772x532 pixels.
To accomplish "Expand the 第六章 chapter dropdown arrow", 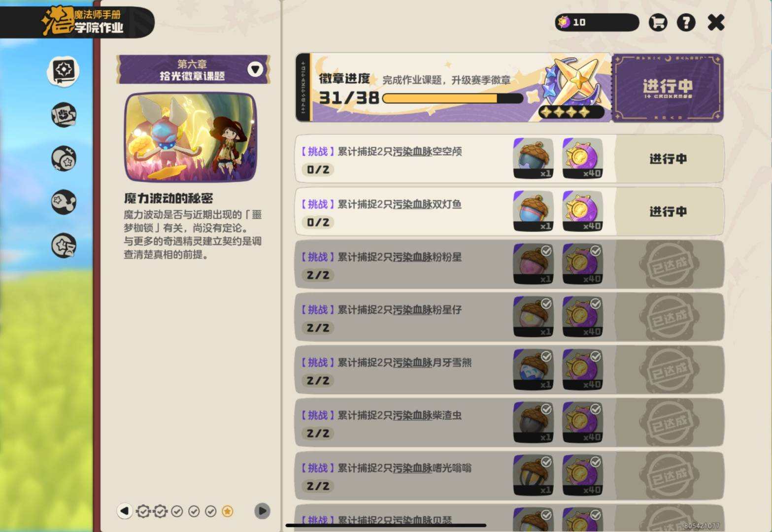I will click(255, 69).
